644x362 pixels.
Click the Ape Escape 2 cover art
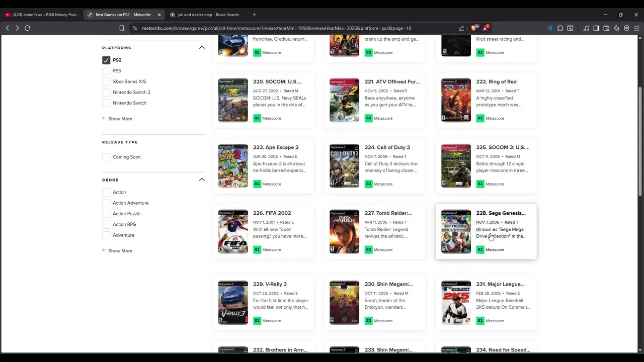pyautogui.click(x=233, y=166)
